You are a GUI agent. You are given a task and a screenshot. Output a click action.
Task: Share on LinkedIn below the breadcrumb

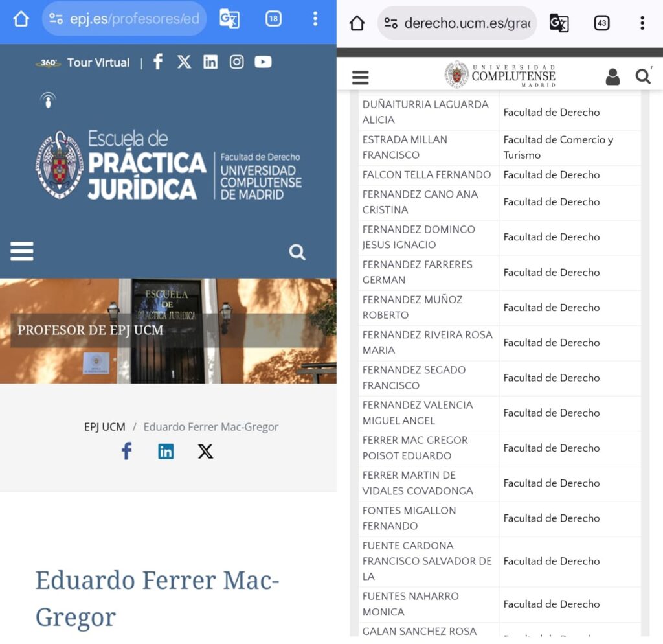(166, 452)
